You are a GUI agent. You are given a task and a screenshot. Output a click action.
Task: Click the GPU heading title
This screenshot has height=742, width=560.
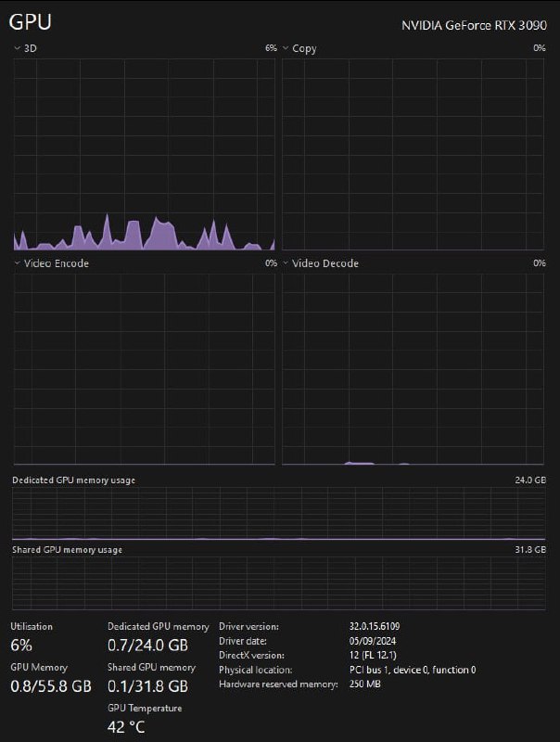tap(31, 24)
